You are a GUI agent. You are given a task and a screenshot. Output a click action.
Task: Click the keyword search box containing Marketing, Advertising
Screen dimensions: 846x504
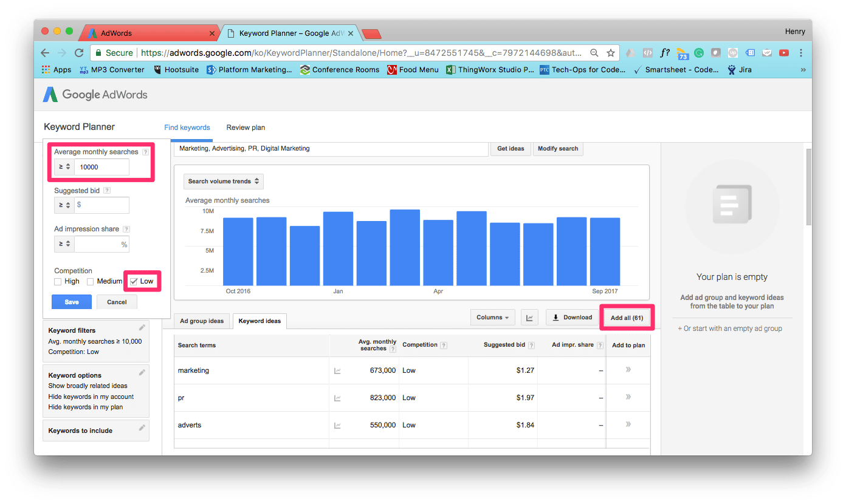click(x=331, y=149)
